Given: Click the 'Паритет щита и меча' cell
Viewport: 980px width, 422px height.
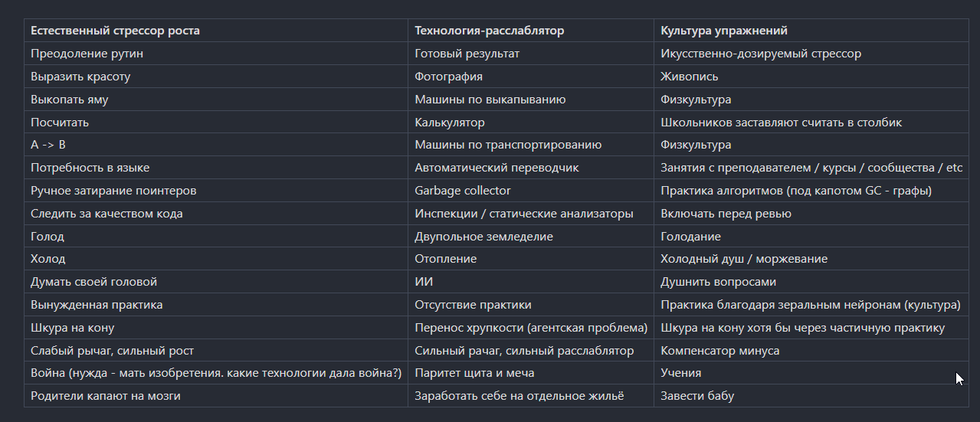Looking at the screenshot, I should point(474,373).
